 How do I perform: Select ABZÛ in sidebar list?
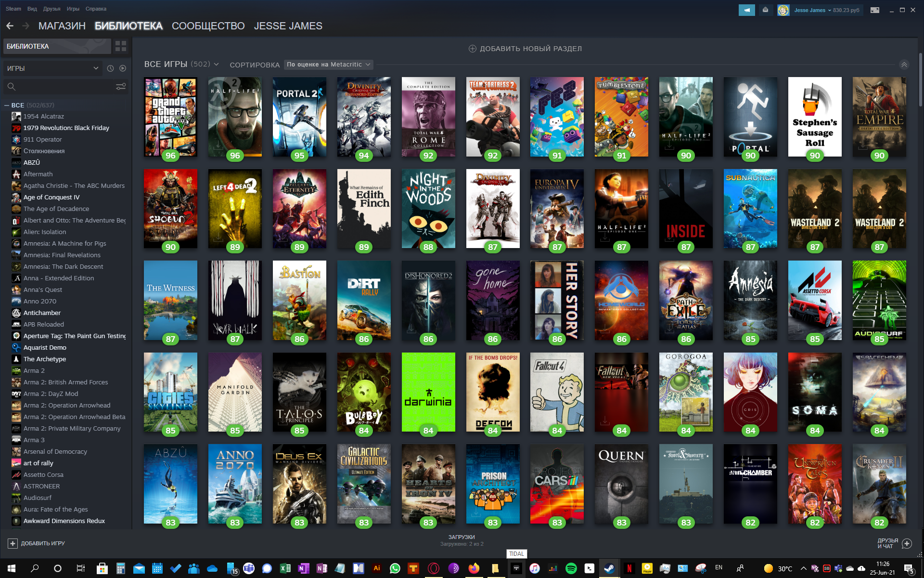(x=31, y=163)
